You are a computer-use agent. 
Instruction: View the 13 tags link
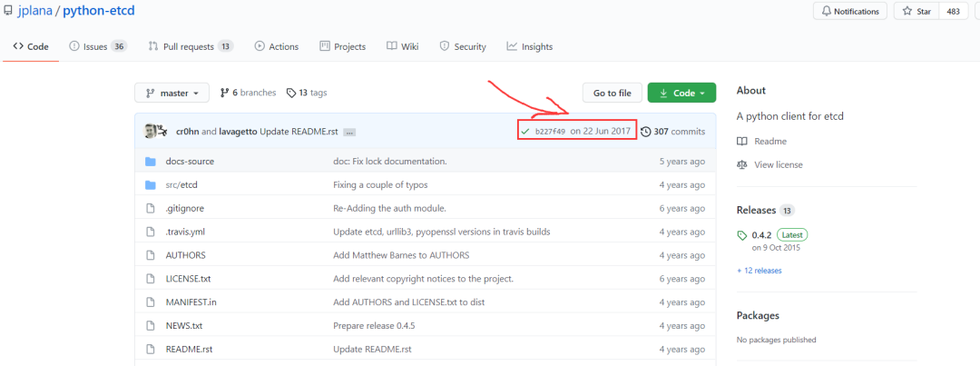(x=307, y=93)
